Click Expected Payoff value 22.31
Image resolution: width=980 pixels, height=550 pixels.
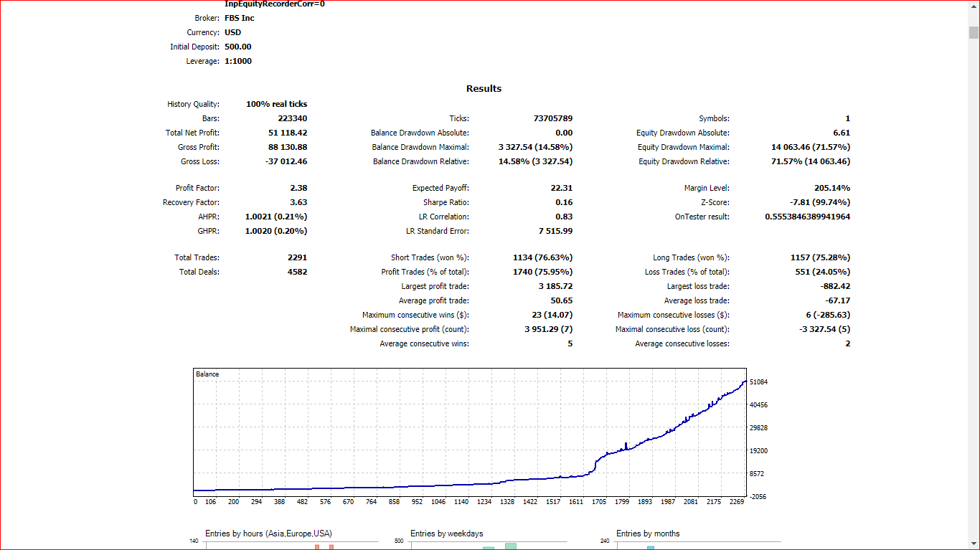point(562,188)
